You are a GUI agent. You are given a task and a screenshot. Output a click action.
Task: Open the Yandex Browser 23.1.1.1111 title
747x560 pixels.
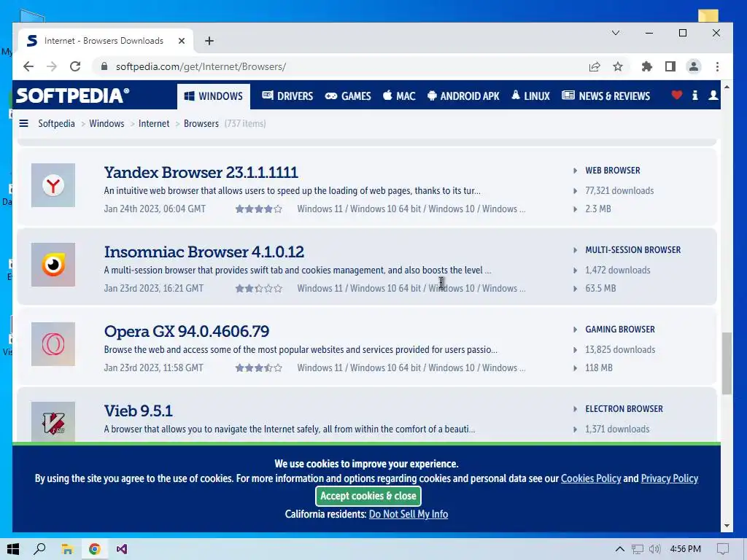click(x=201, y=172)
